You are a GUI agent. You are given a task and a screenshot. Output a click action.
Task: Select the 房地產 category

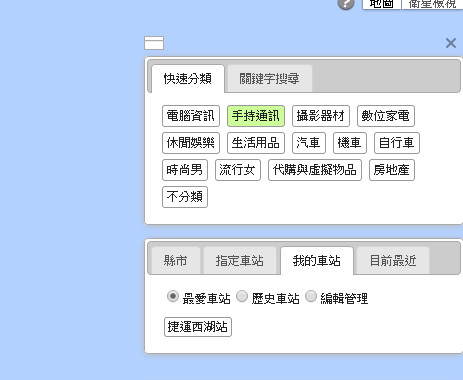[392, 170]
